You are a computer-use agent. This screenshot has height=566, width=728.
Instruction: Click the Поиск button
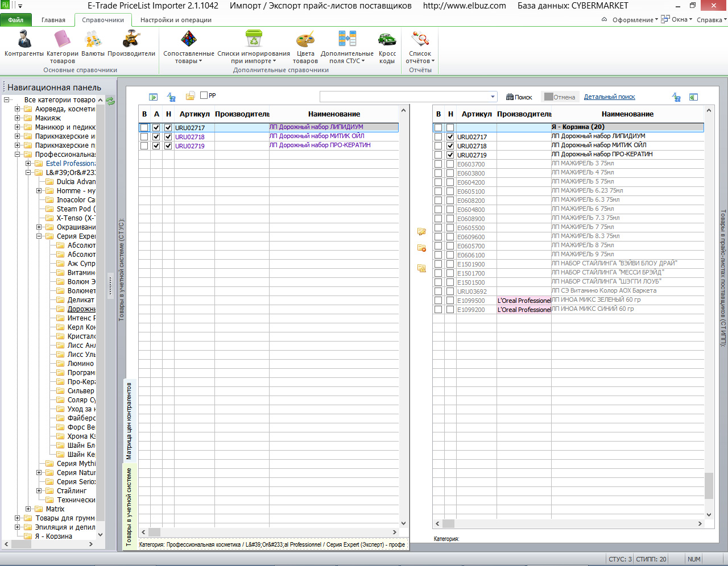pos(519,97)
